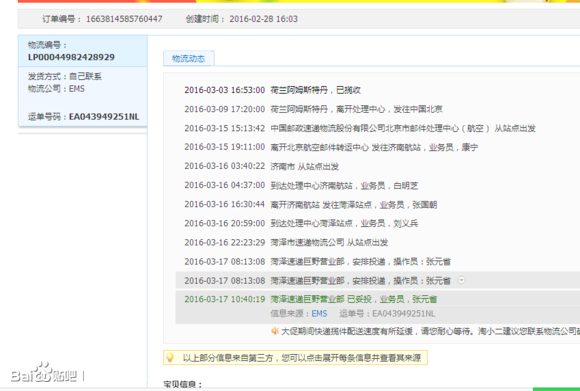Screen dimensions: 580x391
Task: Expand the 08:13:08 highlighted entry arrow
Action: tap(461, 280)
